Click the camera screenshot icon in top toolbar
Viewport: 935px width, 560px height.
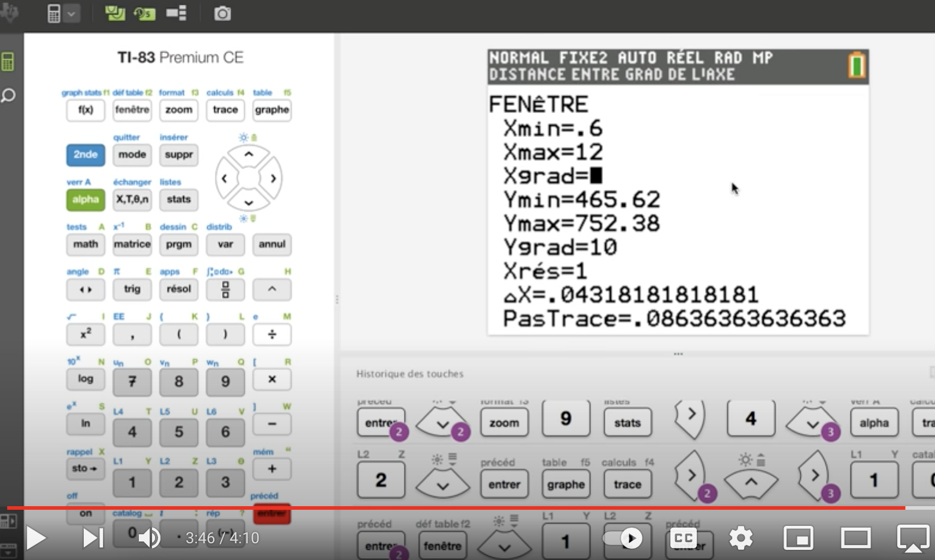222,13
